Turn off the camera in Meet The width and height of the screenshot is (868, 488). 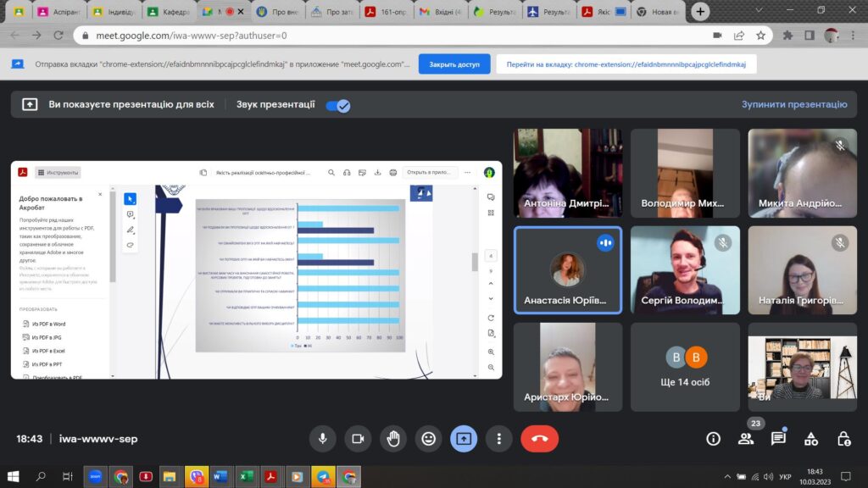[x=358, y=439]
